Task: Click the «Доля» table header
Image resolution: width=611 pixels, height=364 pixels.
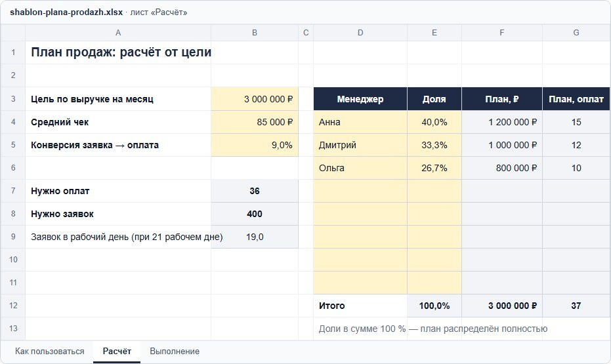Action: click(x=434, y=99)
